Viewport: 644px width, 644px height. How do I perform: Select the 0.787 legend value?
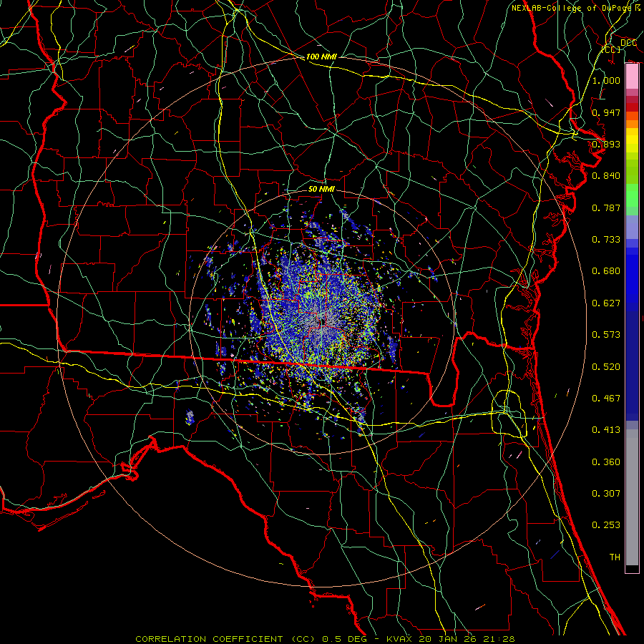click(x=606, y=208)
